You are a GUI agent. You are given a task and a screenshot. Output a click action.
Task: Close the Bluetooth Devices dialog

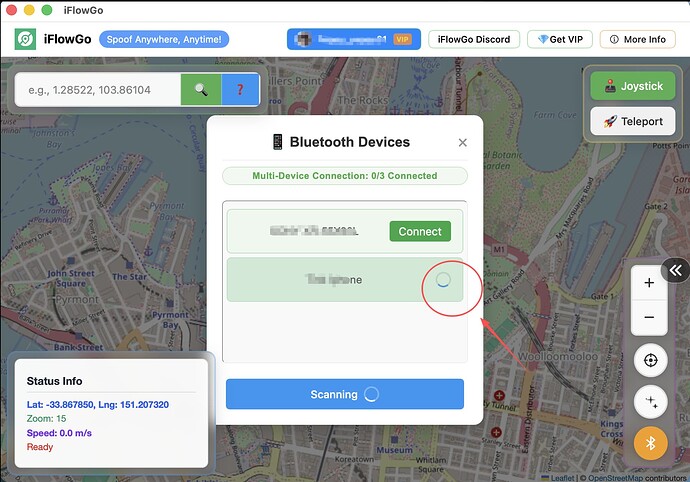pyautogui.click(x=462, y=143)
